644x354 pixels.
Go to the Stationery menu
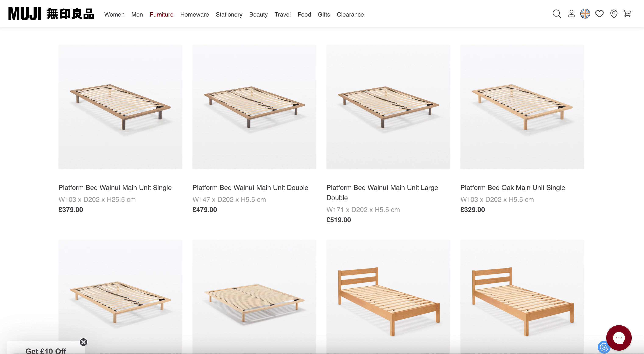[x=229, y=14]
